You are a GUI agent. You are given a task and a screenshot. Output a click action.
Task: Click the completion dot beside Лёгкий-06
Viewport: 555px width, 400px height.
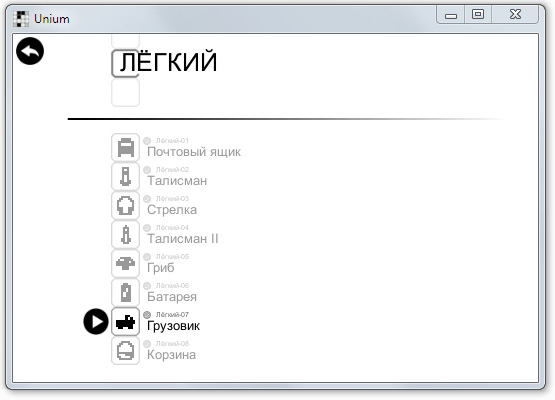click(x=147, y=286)
